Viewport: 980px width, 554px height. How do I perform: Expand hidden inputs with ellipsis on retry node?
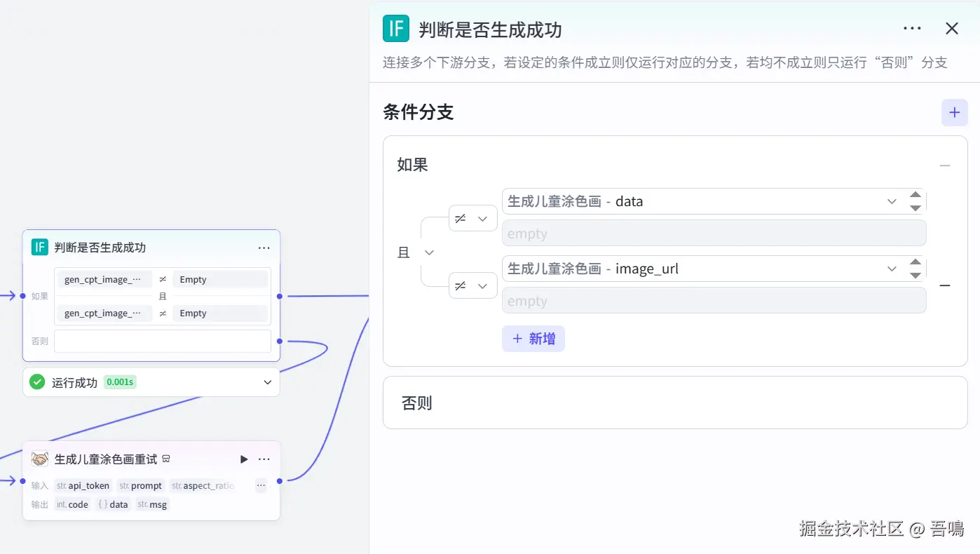pos(261,485)
